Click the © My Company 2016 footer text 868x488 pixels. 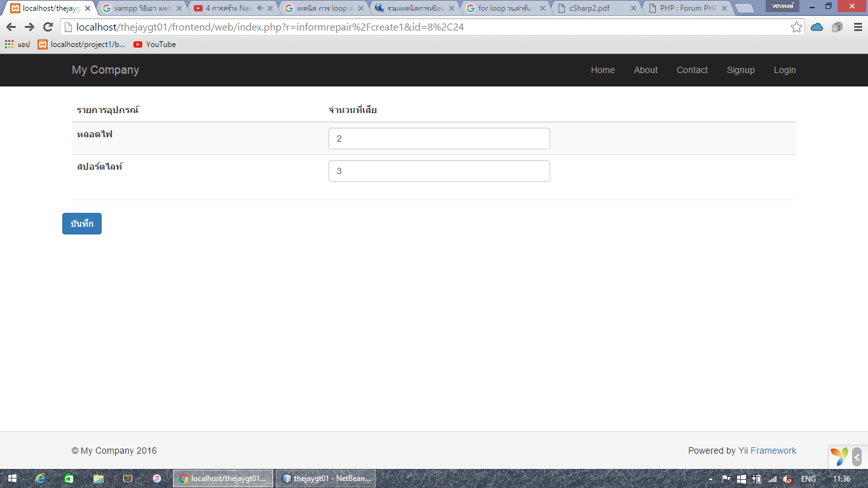click(114, 451)
